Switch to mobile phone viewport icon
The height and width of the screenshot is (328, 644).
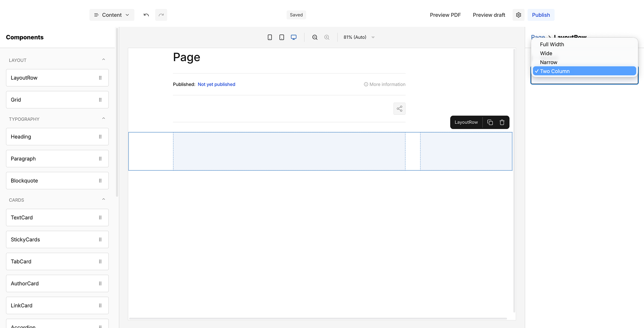tap(270, 37)
